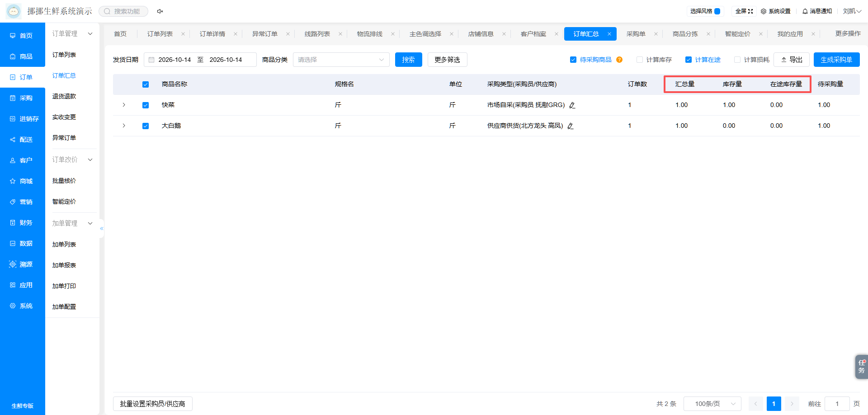
Task: Open the 配送 sidebar module
Action: [x=23, y=140]
